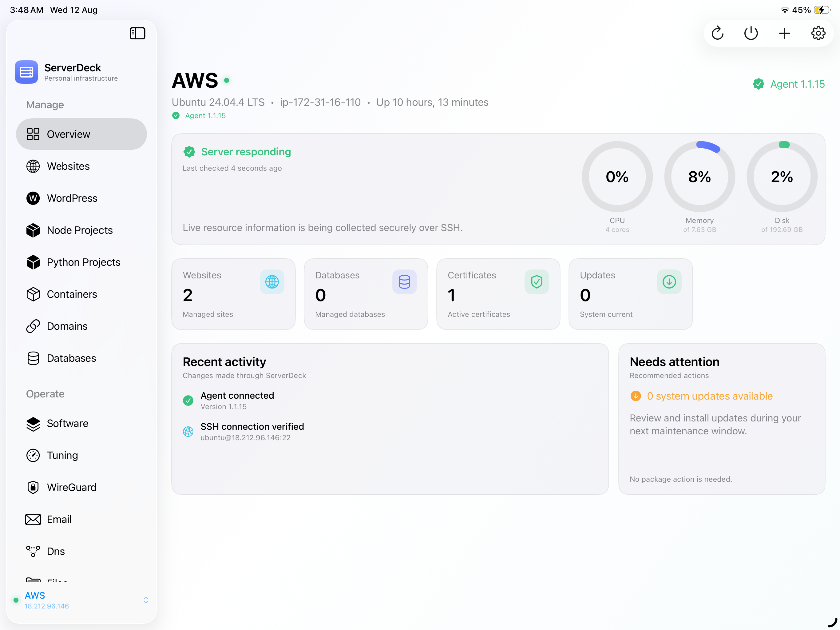840x630 pixels.
Task: Open Software under Operate
Action: point(81,423)
